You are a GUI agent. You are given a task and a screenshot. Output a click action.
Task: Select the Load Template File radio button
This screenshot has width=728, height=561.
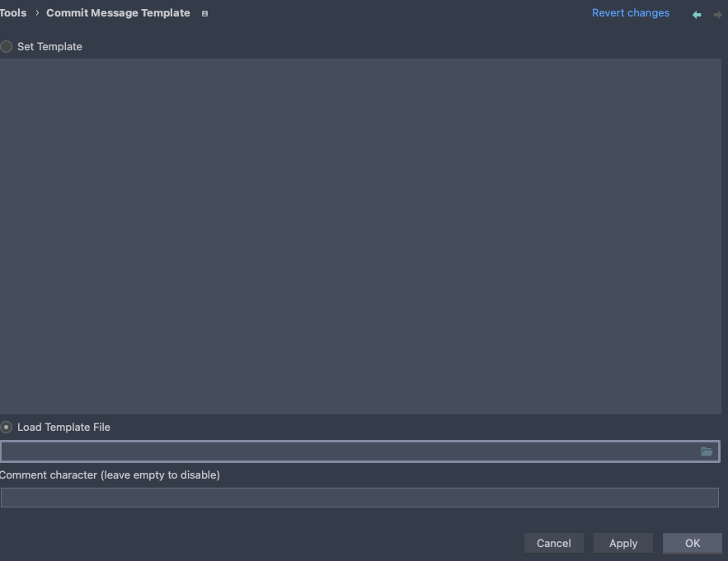coord(6,427)
